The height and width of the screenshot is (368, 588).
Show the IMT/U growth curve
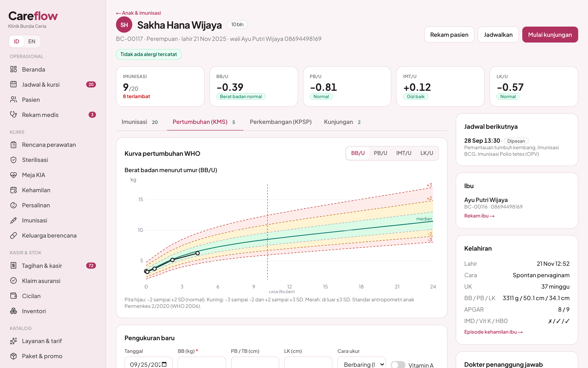(x=404, y=153)
